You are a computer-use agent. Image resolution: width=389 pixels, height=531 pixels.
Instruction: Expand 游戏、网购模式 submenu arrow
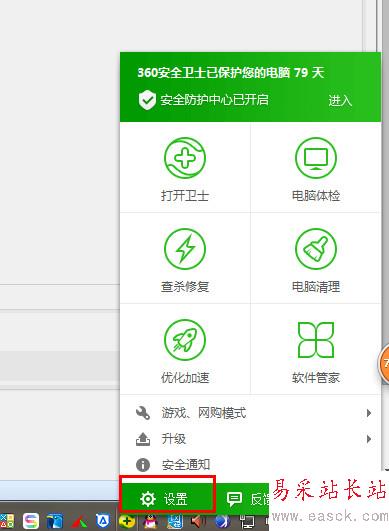click(369, 413)
